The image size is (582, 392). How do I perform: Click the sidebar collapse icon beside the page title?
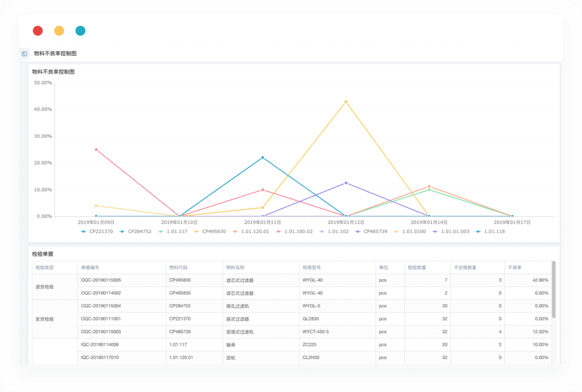(x=25, y=54)
